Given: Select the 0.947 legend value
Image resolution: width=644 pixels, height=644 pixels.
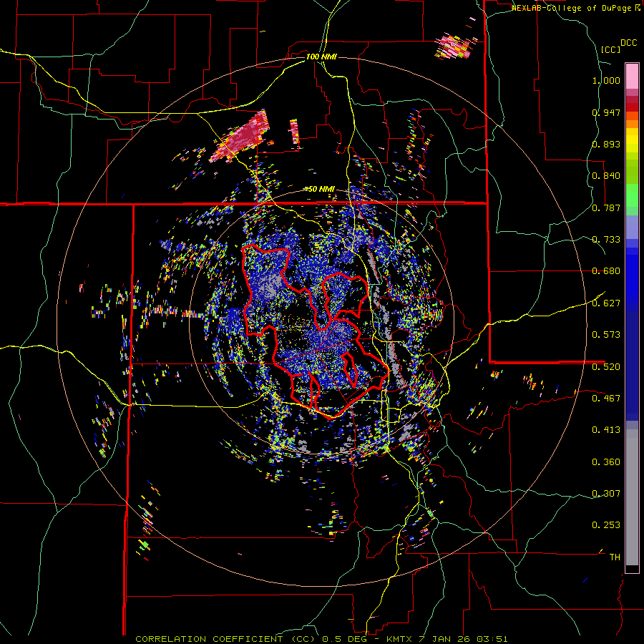Looking at the screenshot, I should click(x=606, y=112).
